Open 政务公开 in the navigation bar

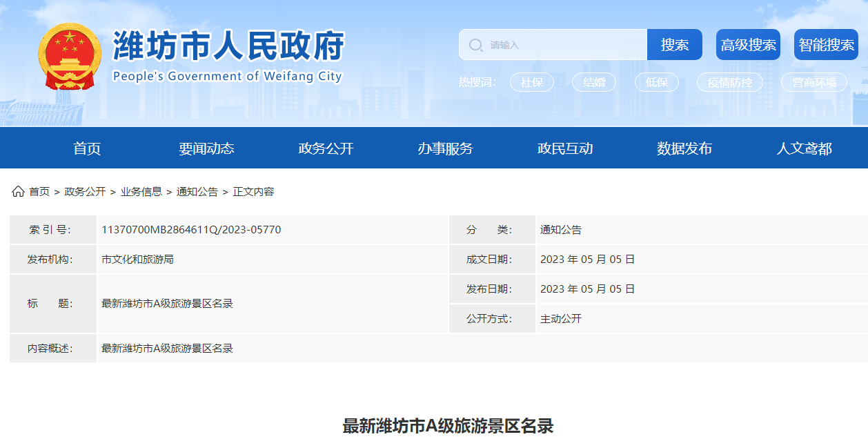click(326, 148)
